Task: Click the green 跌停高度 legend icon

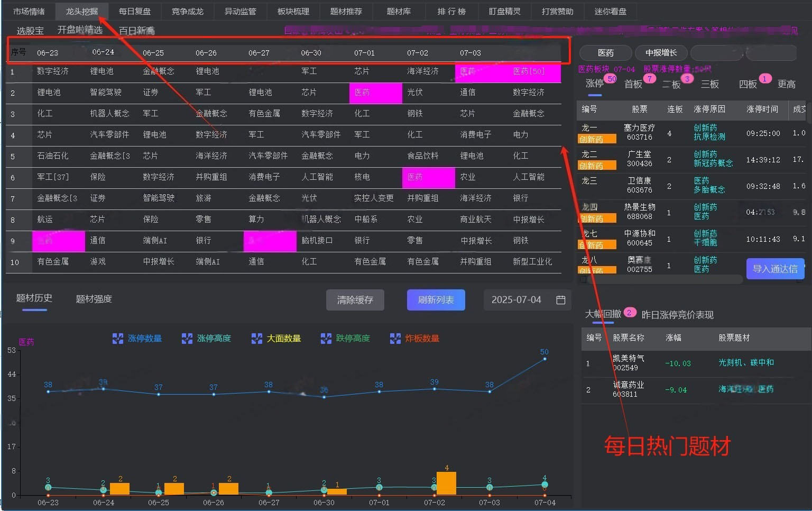Action: [326, 339]
